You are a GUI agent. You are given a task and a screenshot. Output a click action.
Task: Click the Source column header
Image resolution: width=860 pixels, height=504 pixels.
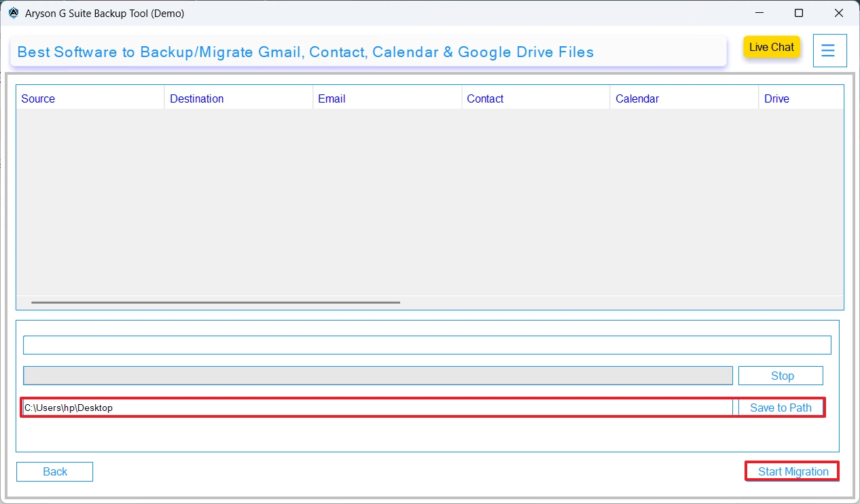(x=90, y=98)
